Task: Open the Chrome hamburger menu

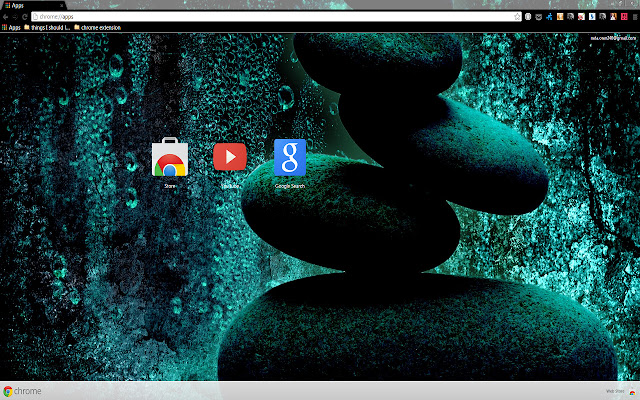Action: coord(635,17)
